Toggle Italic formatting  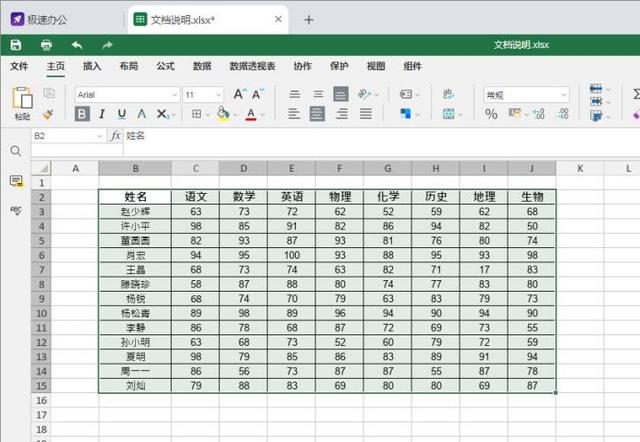[102, 114]
